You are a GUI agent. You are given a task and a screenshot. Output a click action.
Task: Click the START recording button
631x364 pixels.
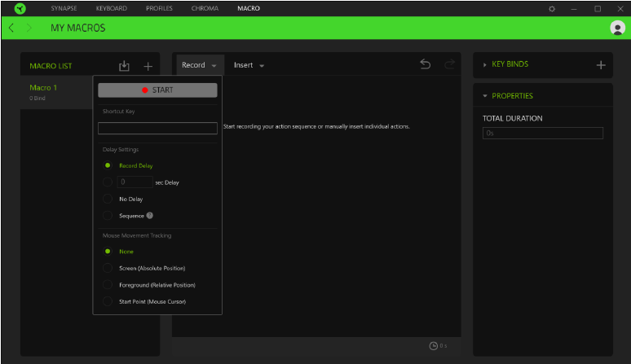(158, 90)
